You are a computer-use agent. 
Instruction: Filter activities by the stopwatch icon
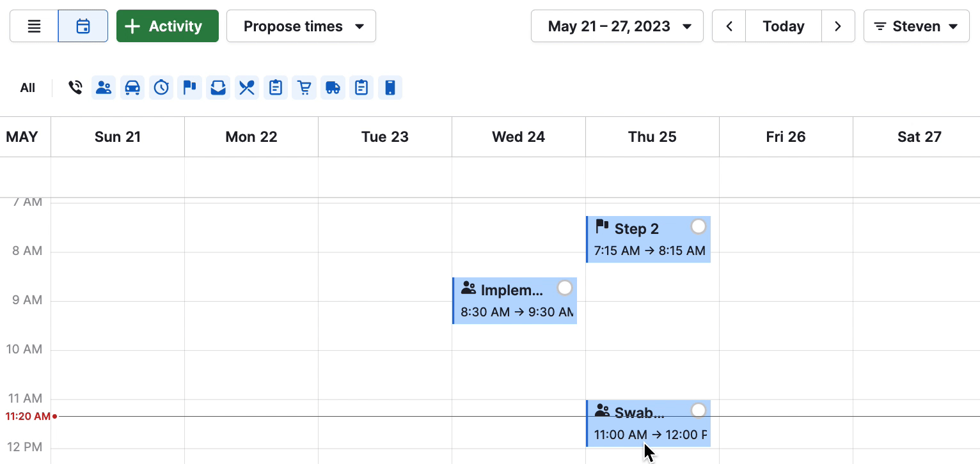(x=161, y=88)
